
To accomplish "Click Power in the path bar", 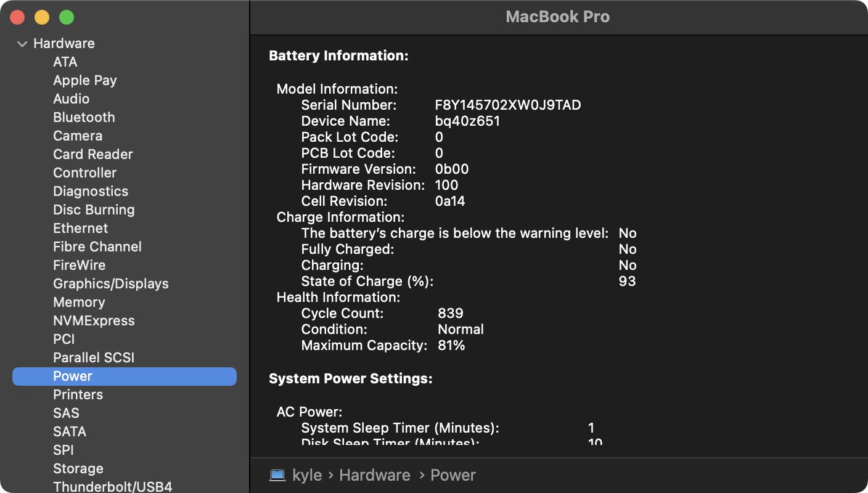I will [453, 475].
